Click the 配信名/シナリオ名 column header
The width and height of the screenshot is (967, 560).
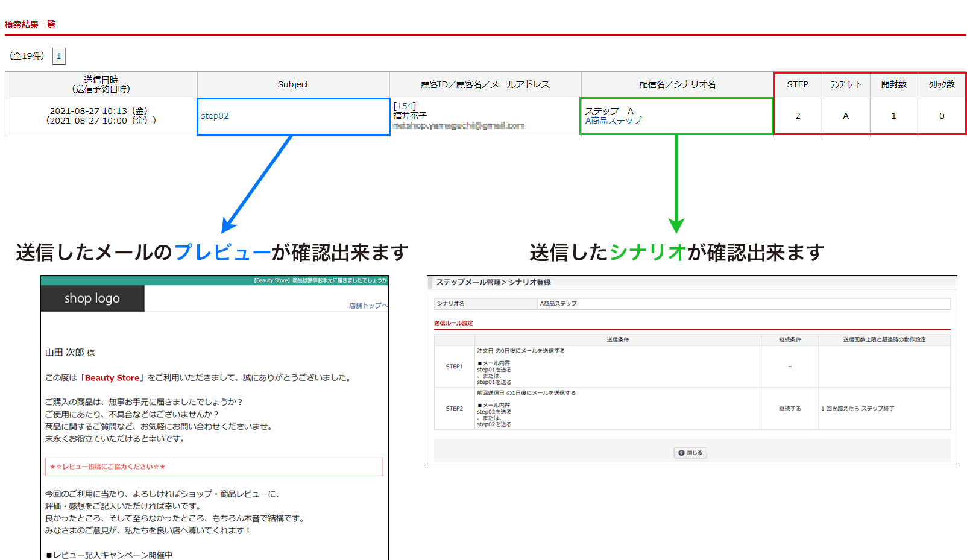tap(677, 84)
